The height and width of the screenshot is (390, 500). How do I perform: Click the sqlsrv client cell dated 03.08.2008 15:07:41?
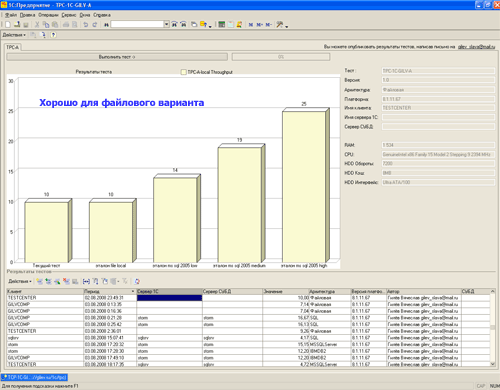click(x=45, y=338)
